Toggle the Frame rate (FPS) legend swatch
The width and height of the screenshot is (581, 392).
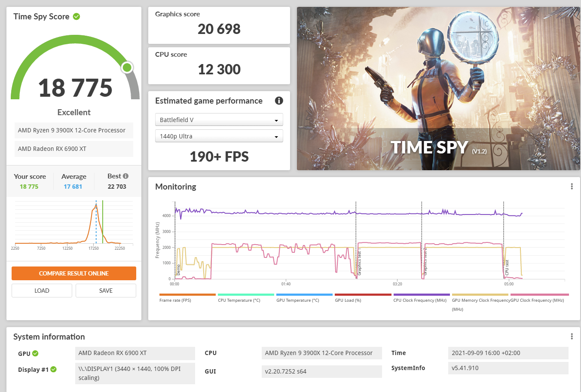pos(187,295)
